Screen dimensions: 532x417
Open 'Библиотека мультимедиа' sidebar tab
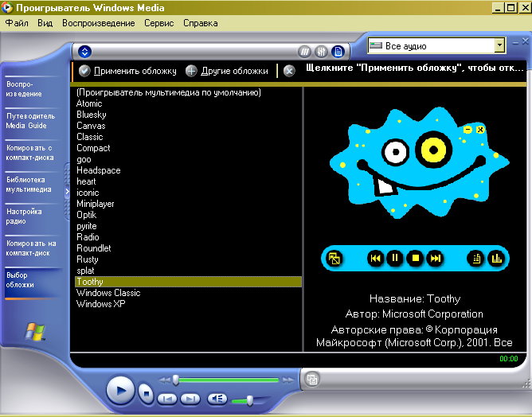(32, 185)
